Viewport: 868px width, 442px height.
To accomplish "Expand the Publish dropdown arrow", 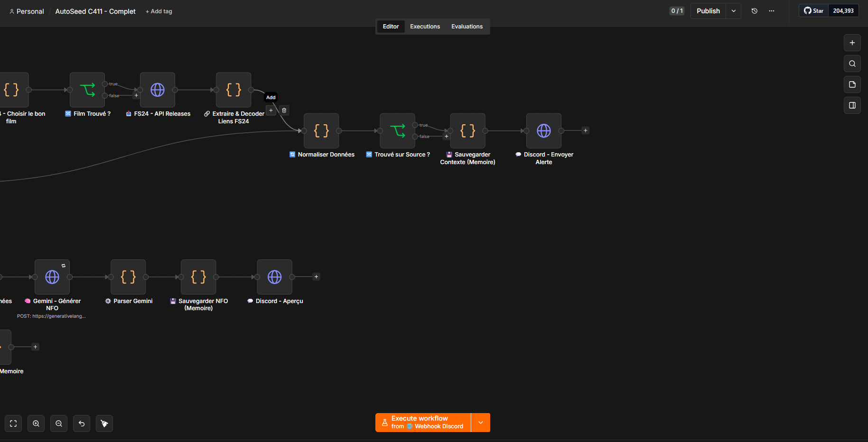I will tap(734, 11).
